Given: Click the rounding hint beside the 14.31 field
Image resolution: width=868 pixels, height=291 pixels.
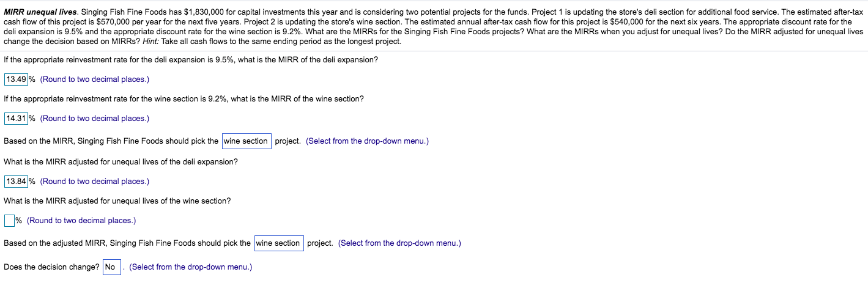Looking at the screenshot, I should [95, 119].
